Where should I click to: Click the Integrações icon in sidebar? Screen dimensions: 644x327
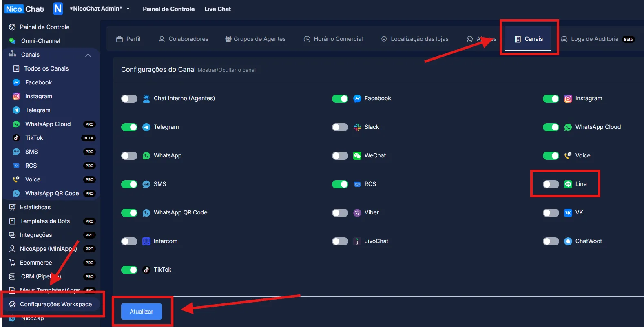click(x=12, y=235)
